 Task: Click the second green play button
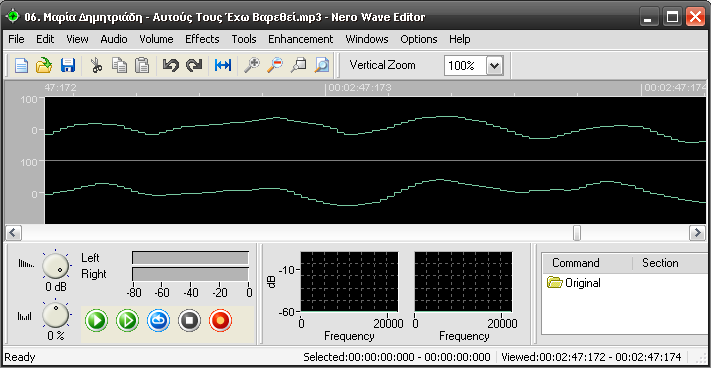pyautogui.click(x=127, y=321)
